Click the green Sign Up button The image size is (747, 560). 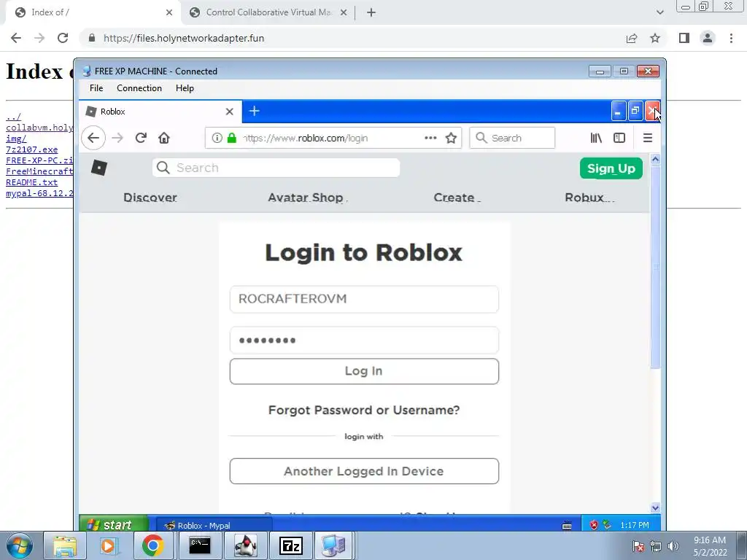(x=611, y=168)
